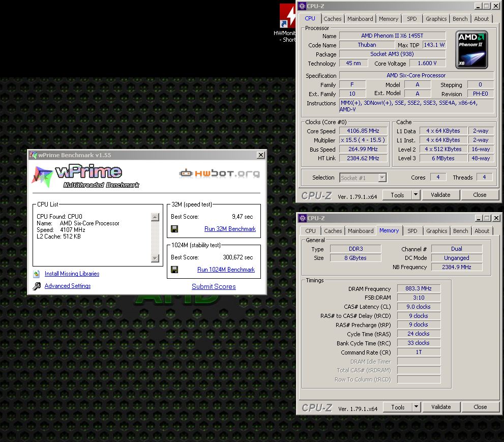Click the Multiplier x 15.5 value field
The height and width of the screenshot is (442, 504).
pos(363,140)
